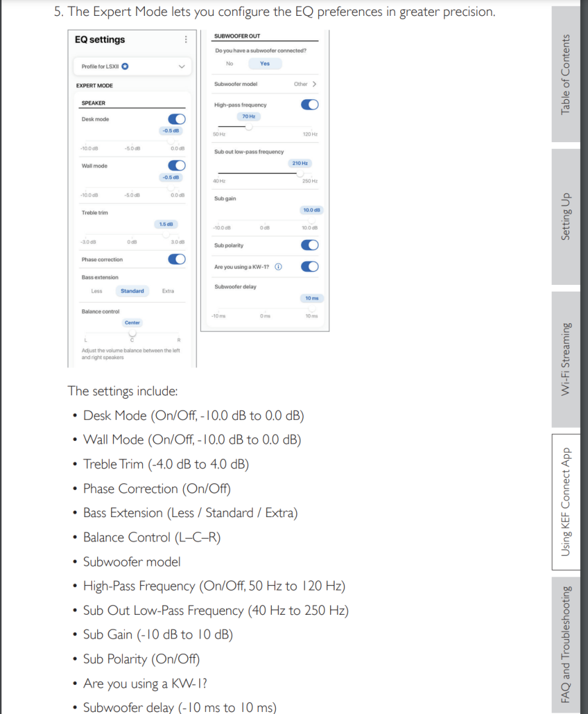Click the 'EQ settings' heading
Viewport: 588px width, 714px height.
click(x=100, y=40)
